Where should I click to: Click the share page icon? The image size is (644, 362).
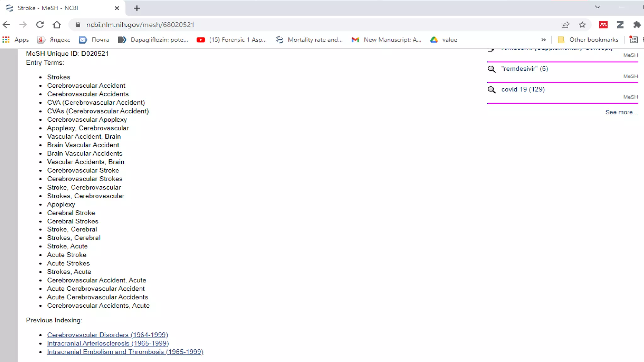[565, 25]
